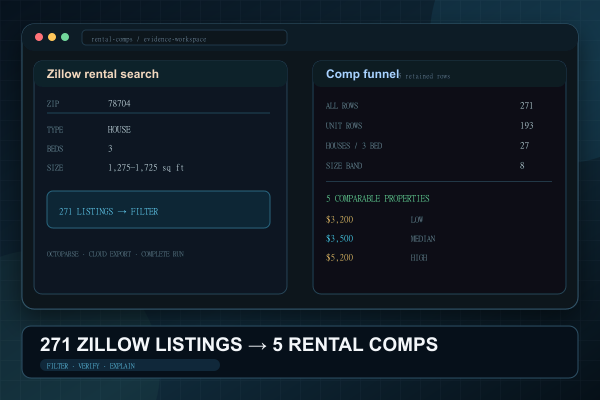
Task: Click the SIZE BAND label
Action: coord(344,166)
